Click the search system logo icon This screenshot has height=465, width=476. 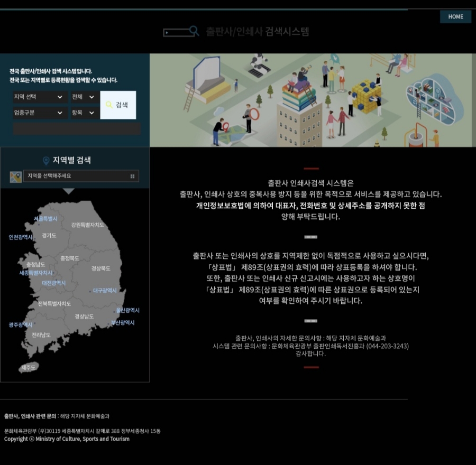coord(181,31)
